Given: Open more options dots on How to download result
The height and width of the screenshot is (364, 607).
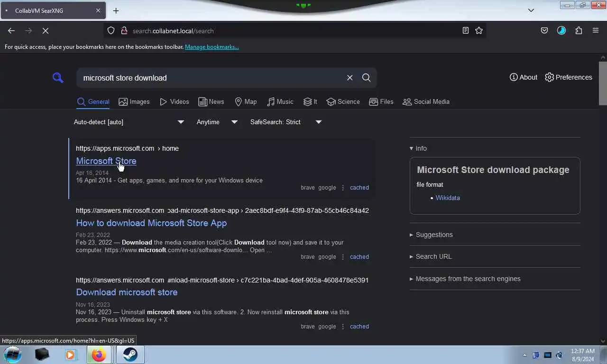Looking at the screenshot, I should pos(343,257).
